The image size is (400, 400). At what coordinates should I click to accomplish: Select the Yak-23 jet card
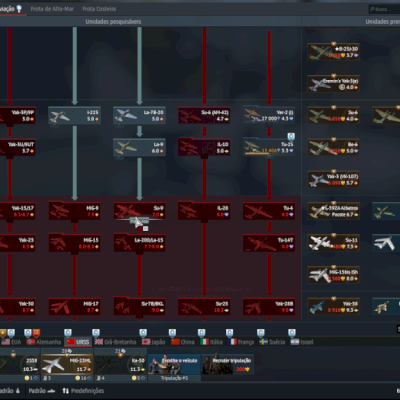pos(18,243)
